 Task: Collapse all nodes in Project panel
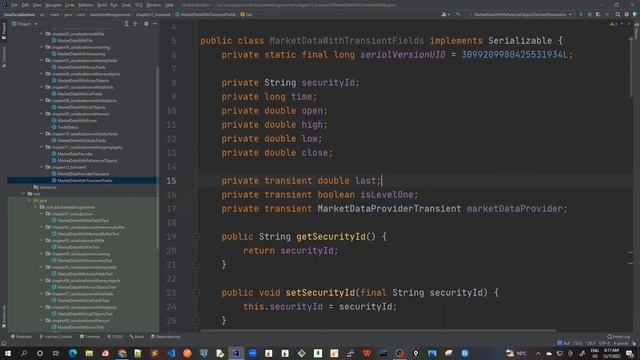[x=136, y=24]
